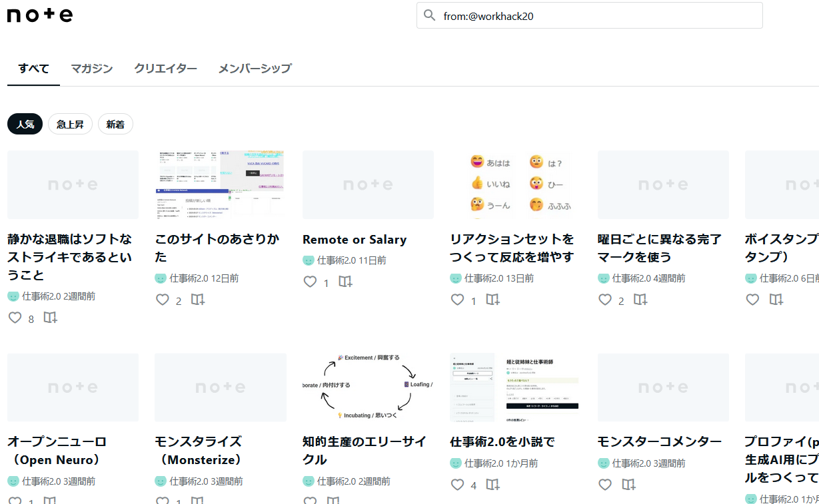
Task: Like the Remote or Salary article
Action: pos(310,282)
